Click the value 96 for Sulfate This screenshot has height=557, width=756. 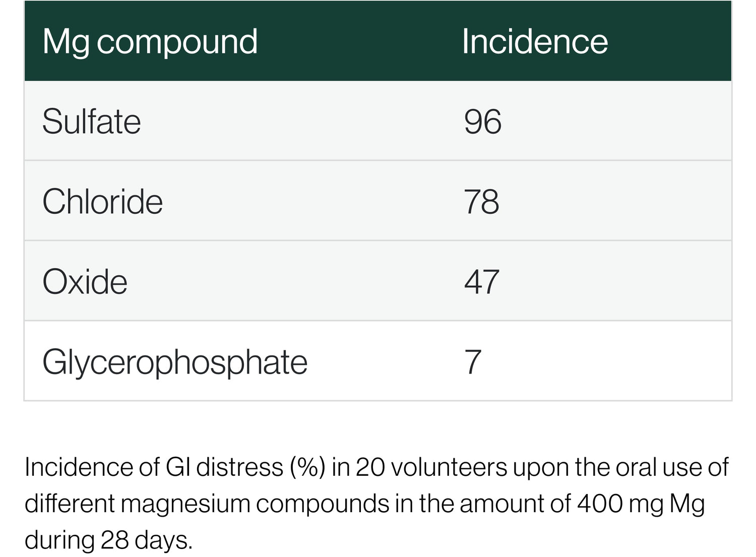[482, 121]
